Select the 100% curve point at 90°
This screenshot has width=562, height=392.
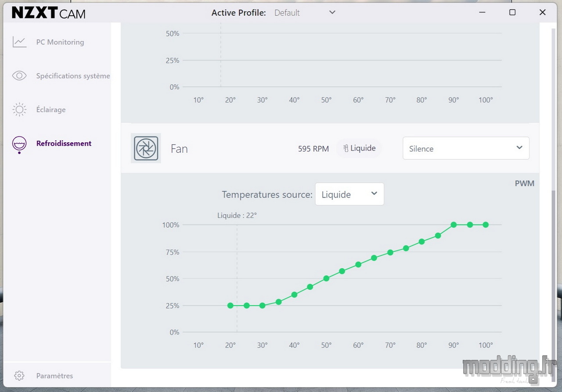pyautogui.click(x=454, y=225)
